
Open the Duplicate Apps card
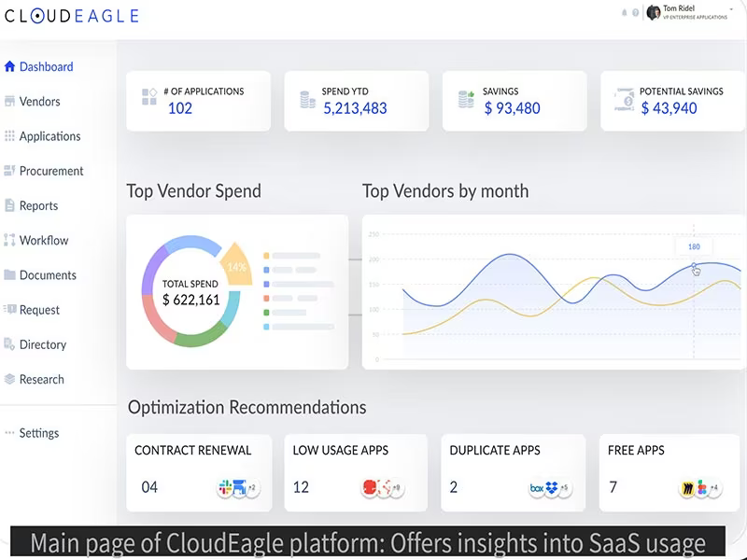coord(513,472)
